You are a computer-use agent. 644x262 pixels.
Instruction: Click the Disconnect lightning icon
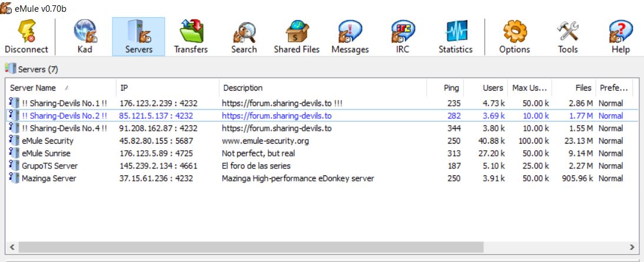(x=26, y=31)
